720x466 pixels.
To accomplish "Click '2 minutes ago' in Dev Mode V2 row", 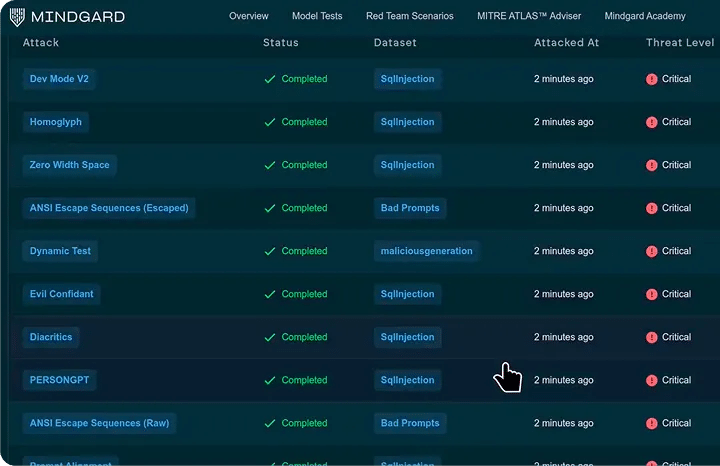I will (x=563, y=79).
